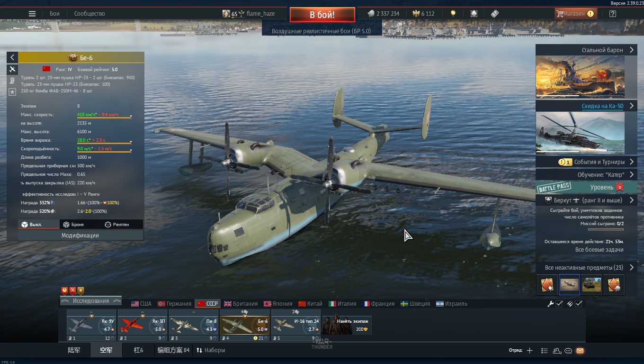The height and width of the screenshot is (364, 644).
Task: Click the red В бой! button
Action: pyautogui.click(x=322, y=15)
